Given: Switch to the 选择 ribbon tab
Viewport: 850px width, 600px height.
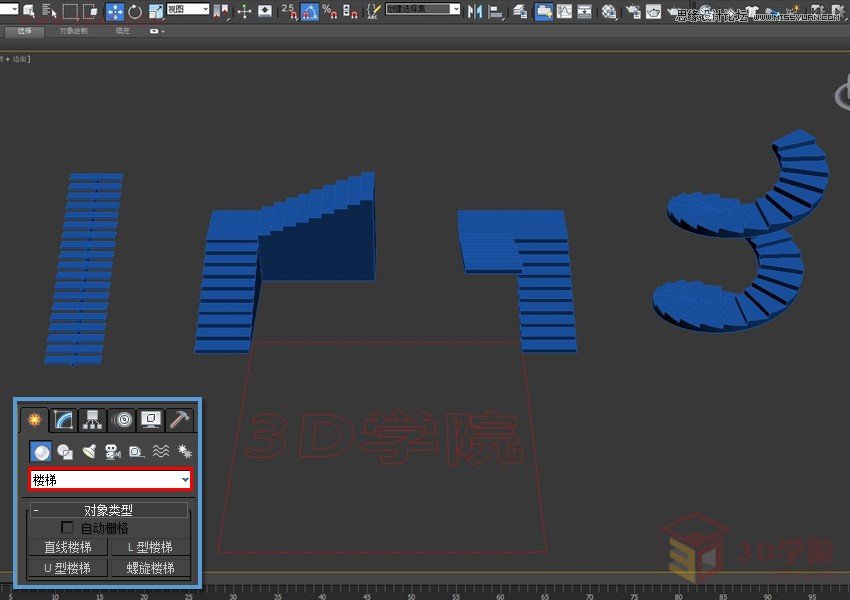Looking at the screenshot, I should [24, 31].
